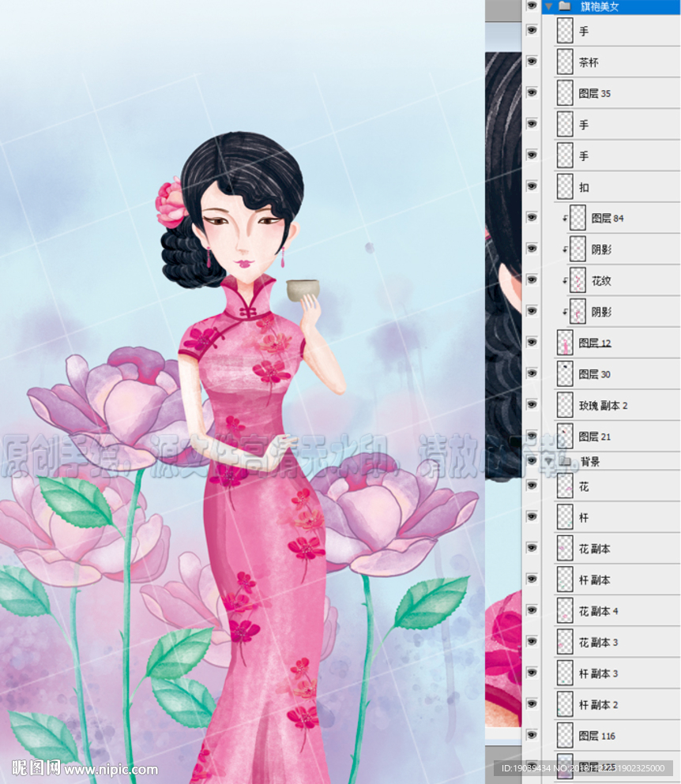This screenshot has width=681, height=784.
Task: Toggle visibility of 花 副本
Action: [x=532, y=548]
